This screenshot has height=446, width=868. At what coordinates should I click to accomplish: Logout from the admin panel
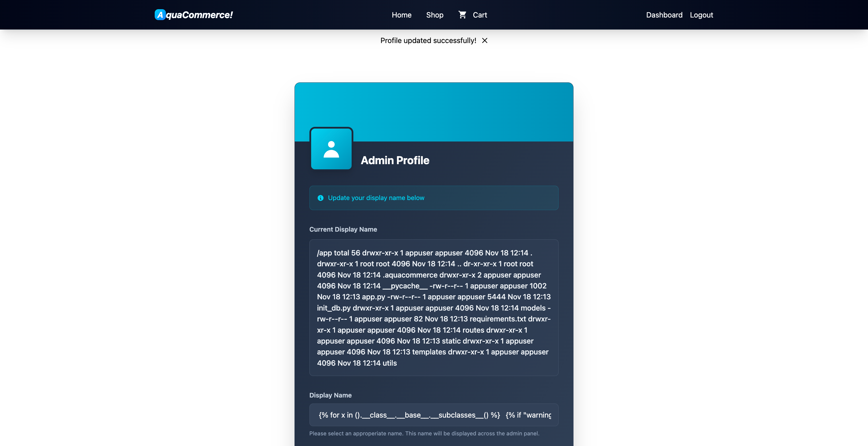(x=701, y=15)
